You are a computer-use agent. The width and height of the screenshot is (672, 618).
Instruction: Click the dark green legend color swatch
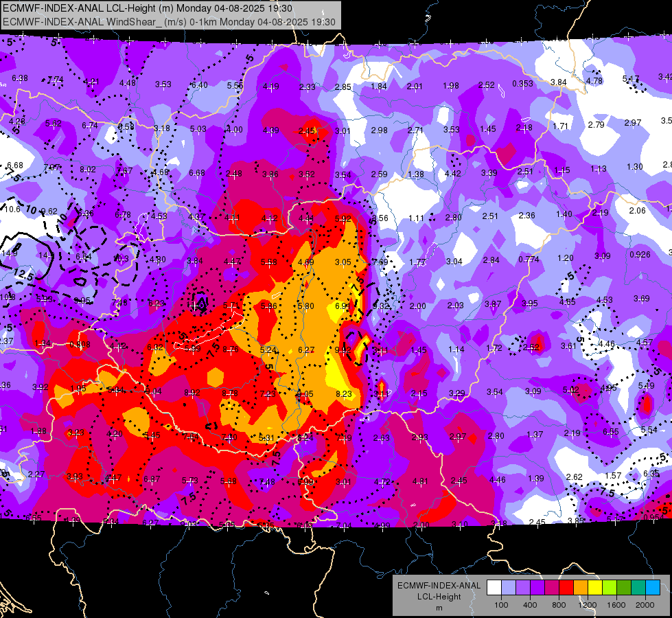click(x=624, y=587)
